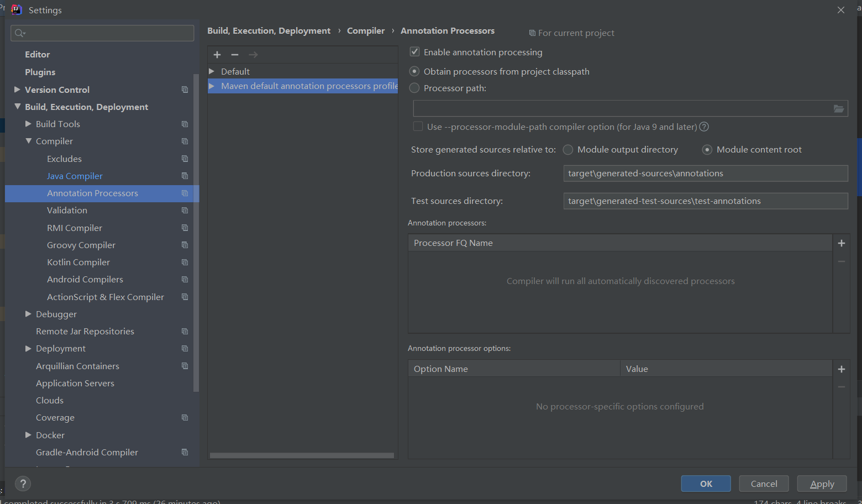Open help for the processor-module-path option
The height and width of the screenshot is (504, 862).
704,127
